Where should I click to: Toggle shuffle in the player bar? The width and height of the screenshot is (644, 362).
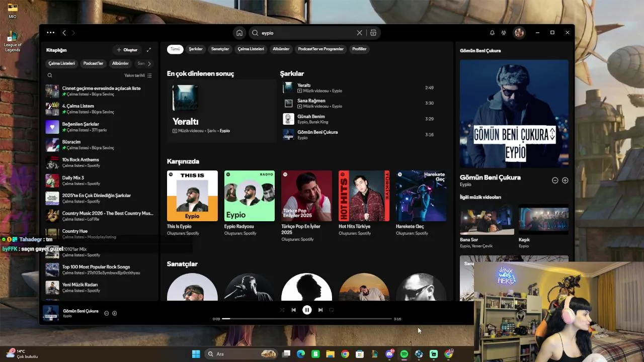coord(282,310)
